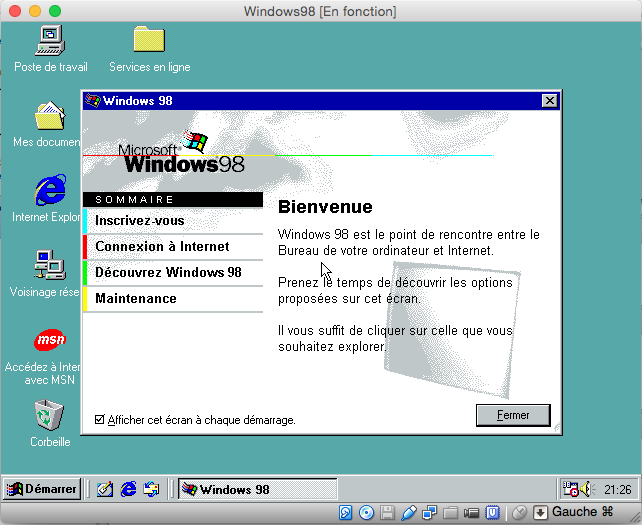Click the Windows 98 dialog title bar icon
The height and width of the screenshot is (525, 642).
click(93, 100)
